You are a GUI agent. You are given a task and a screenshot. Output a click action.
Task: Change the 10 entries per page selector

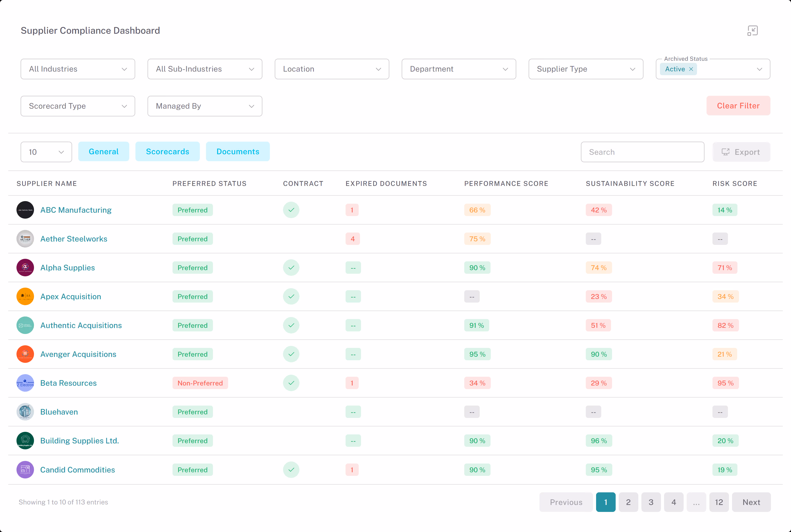pos(46,152)
